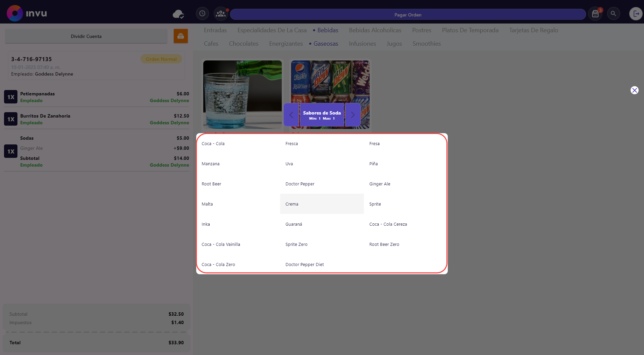
Task: Select the Infusiones subcategory
Action: coord(362,44)
